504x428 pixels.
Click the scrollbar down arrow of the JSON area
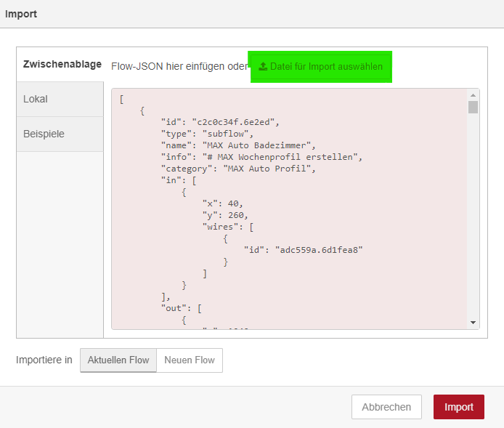[x=473, y=323]
